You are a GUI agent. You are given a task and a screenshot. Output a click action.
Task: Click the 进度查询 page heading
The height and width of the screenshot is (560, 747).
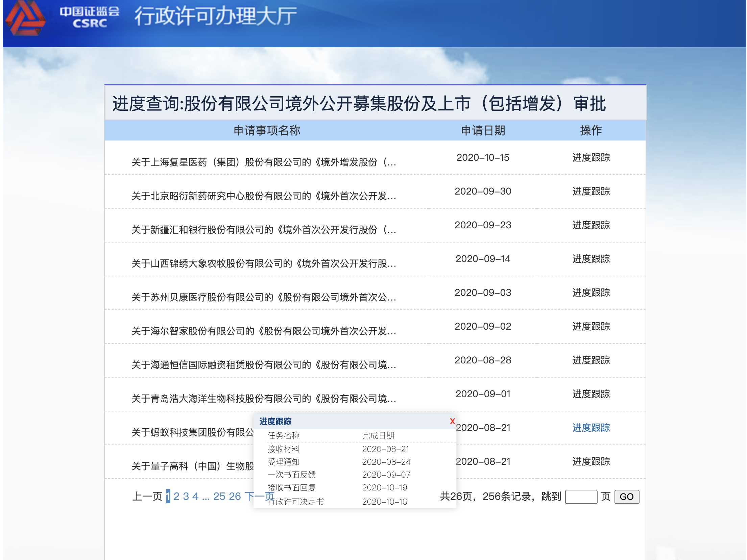coord(359,103)
